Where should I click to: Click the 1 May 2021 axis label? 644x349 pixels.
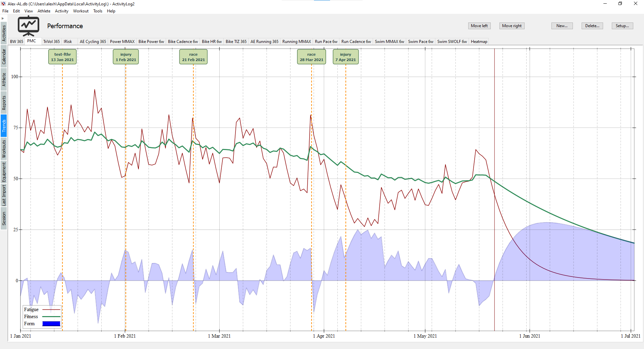click(x=425, y=336)
